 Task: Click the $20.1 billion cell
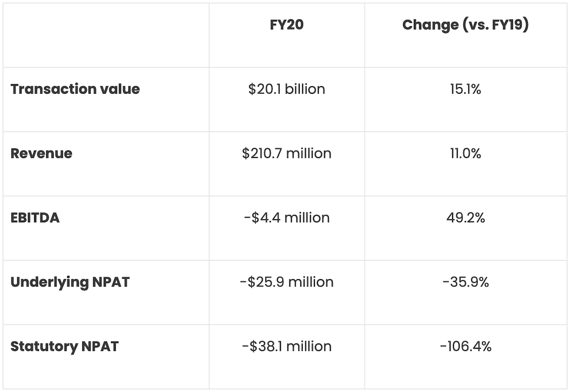pos(286,89)
